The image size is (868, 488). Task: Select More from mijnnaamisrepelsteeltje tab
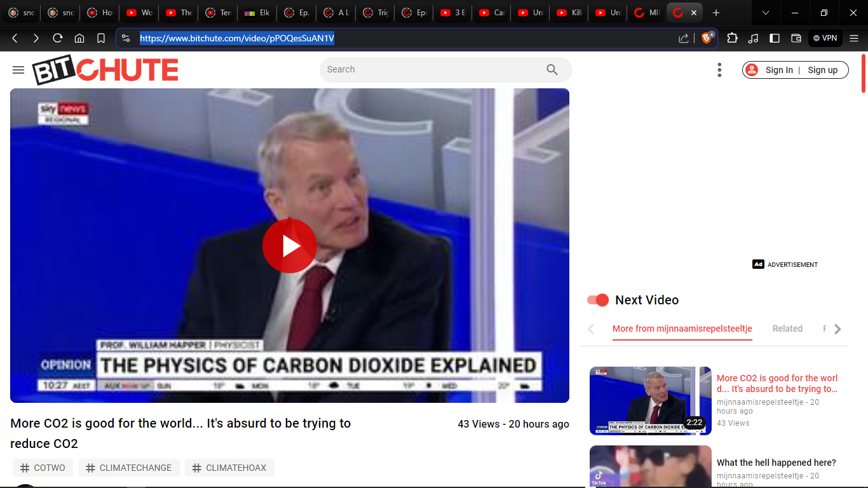682,329
